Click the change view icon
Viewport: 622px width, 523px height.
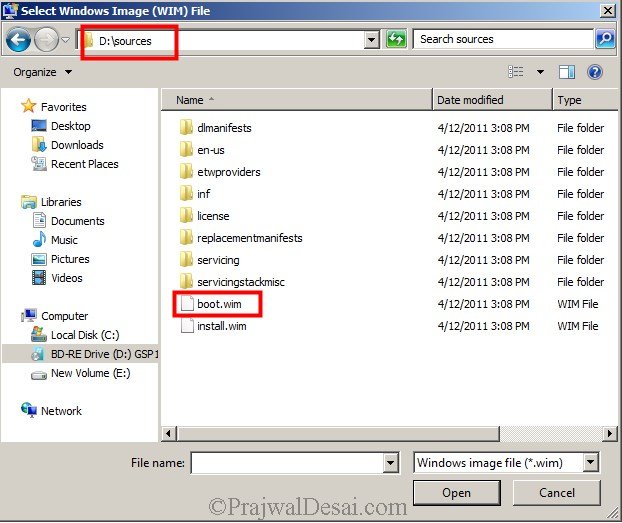[x=516, y=72]
